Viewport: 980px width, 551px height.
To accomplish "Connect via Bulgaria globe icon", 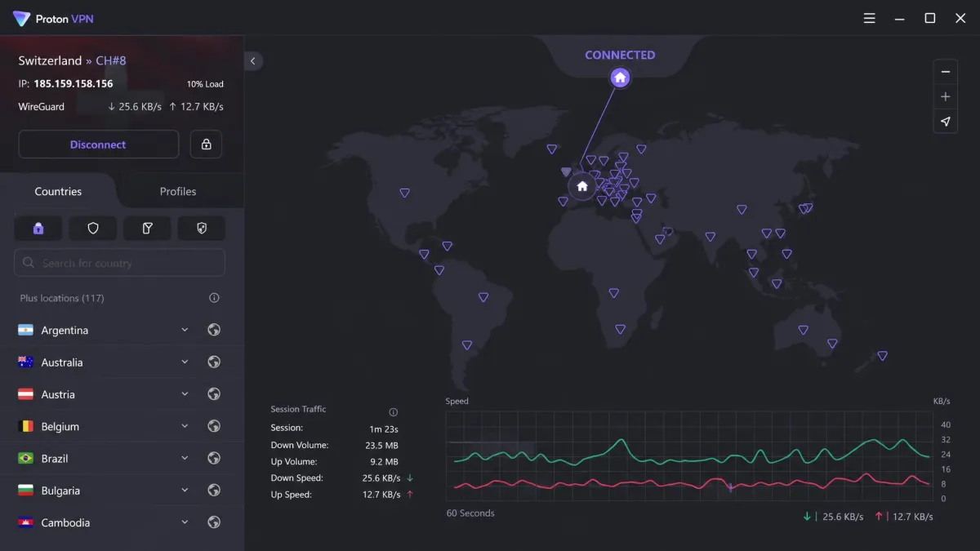I will pyautogui.click(x=214, y=491).
